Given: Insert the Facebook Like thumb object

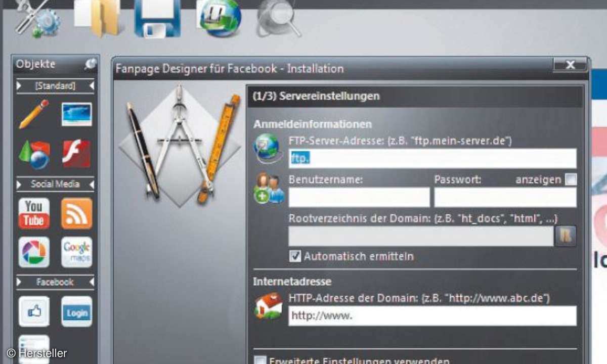Looking at the screenshot, I should coord(34,311).
